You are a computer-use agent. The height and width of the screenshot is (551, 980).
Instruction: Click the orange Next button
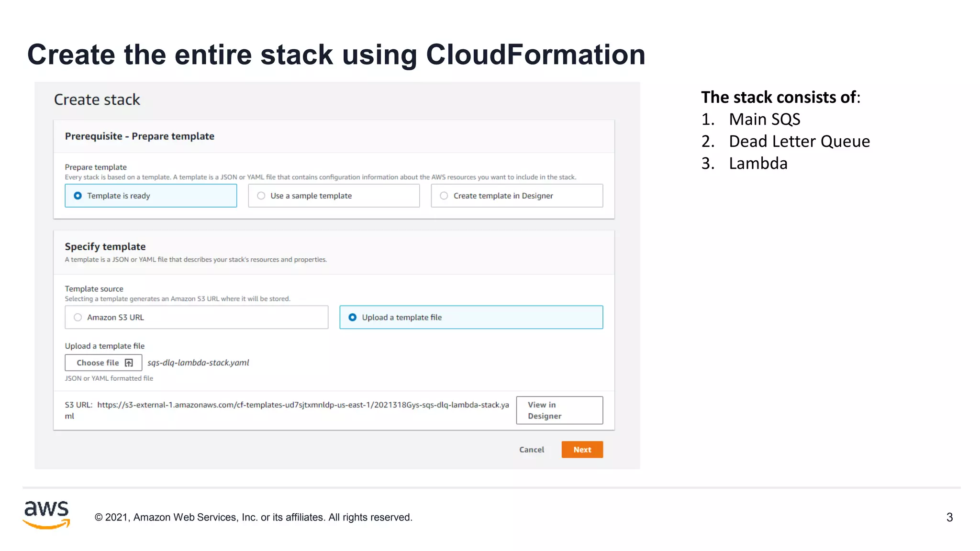click(582, 450)
